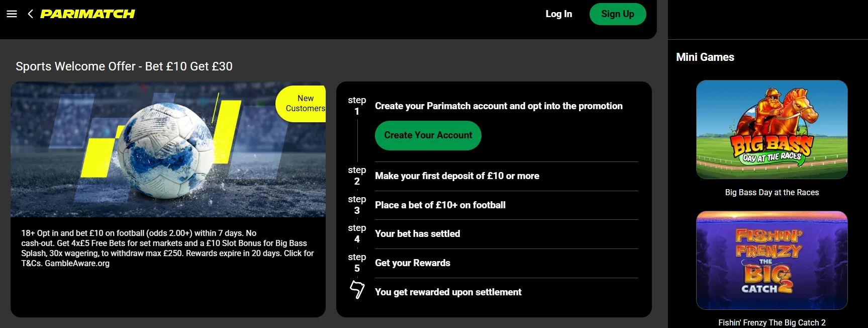The image size is (868, 328).
Task: Click Fishin' Frenzy The Big Catch 2 title
Action: pyautogui.click(x=771, y=322)
